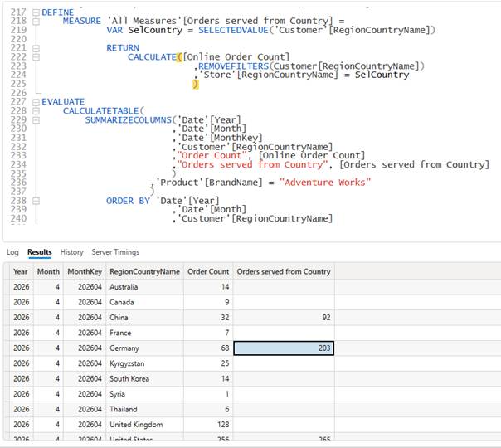Click the [Online Order Count] measure on line 222
This screenshot has width=501, height=448.
point(236,57)
